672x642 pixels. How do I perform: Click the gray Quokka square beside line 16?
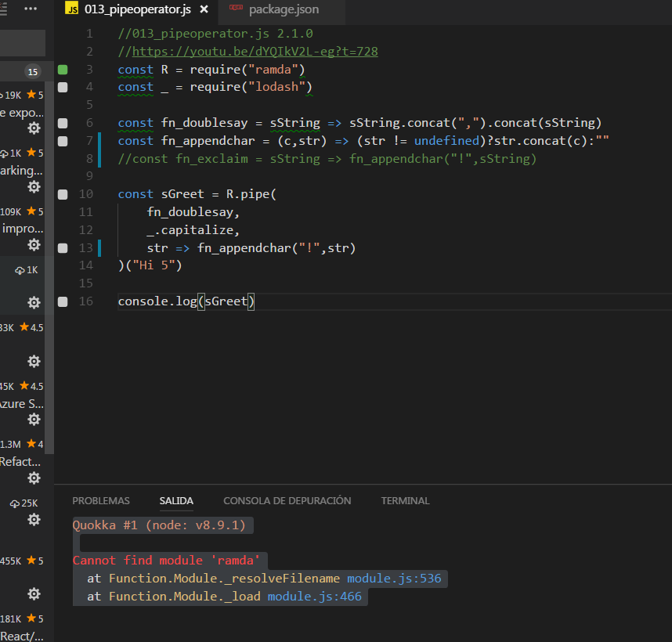63,301
